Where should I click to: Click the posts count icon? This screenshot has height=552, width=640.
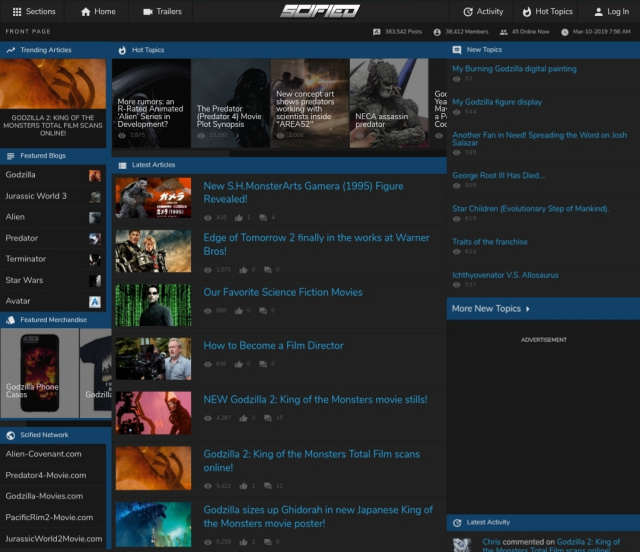click(376, 32)
